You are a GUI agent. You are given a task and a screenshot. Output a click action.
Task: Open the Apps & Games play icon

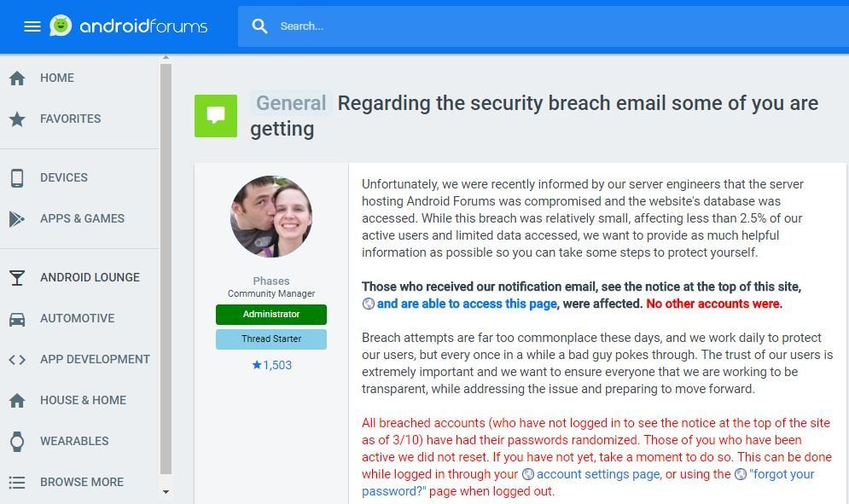(x=17, y=218)
